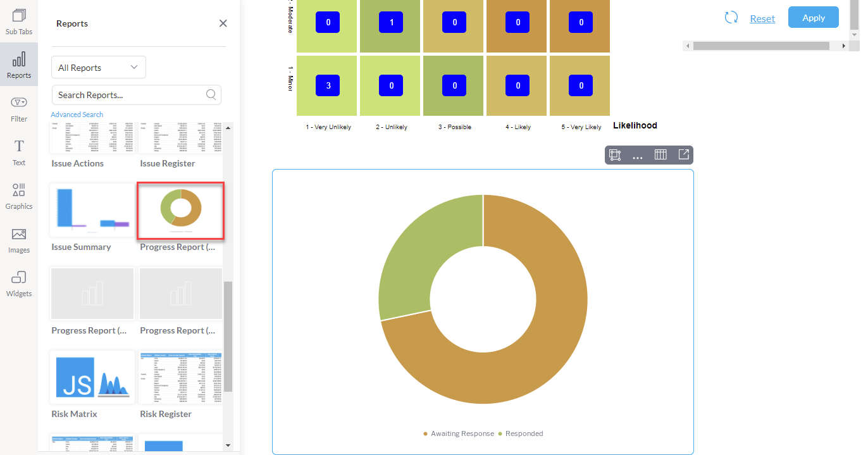The height and width of the screenshot is (455, 868).
Task: Click the Reports panel heading
Action: pyautogui.click(x=72, y=23)
